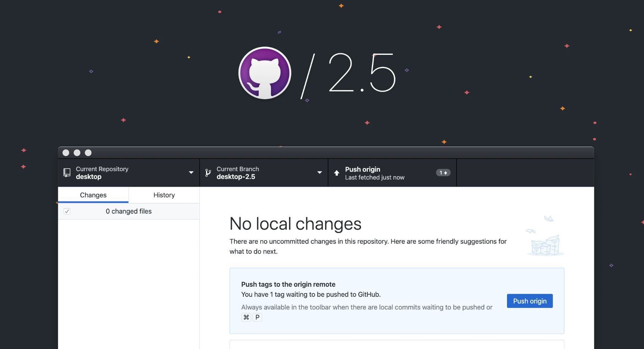The height and width of the screenshot is (349, 644).
Task: Click the Push origin toolbar item
Action: [x=392, y=173]
